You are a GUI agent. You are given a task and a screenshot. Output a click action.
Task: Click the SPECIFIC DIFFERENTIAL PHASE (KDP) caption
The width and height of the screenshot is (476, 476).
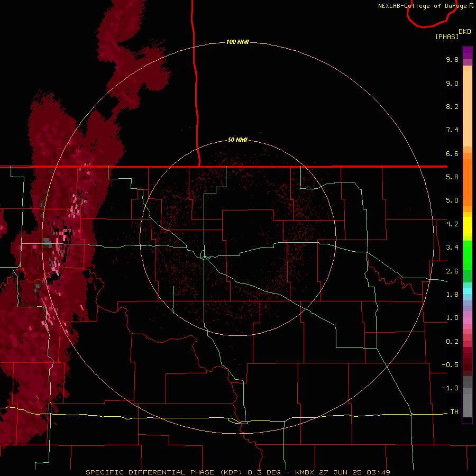click(x=164, y=472)
